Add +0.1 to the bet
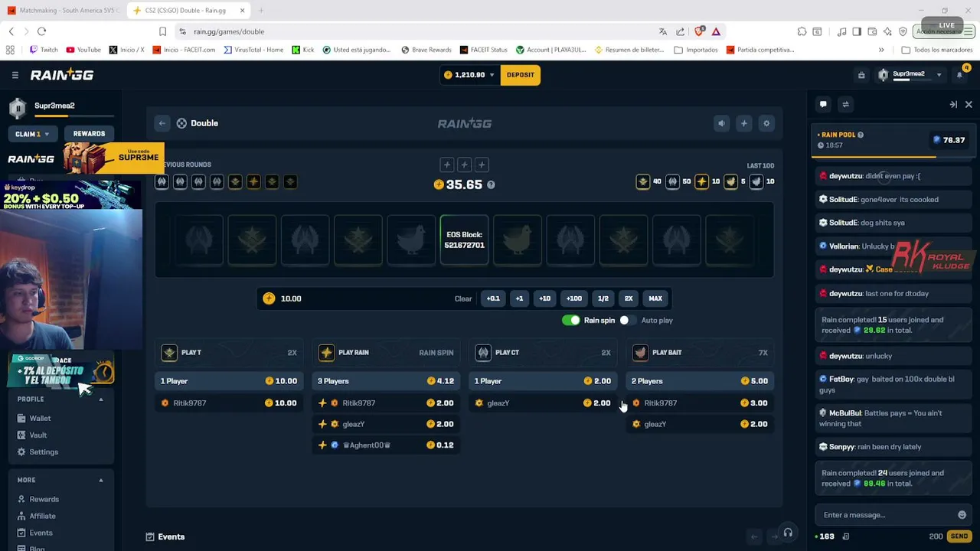Viewport: 980px width, 551px height. [x=493, y=298]
